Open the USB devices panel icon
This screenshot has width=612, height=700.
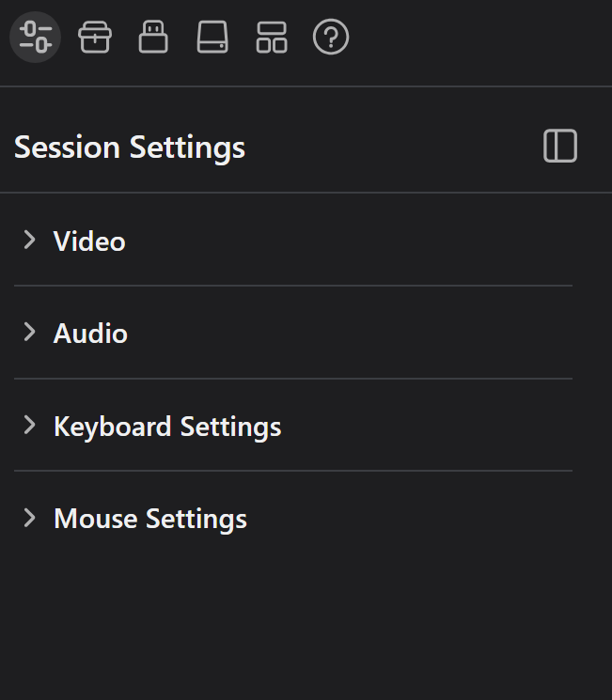pos(153,37)
